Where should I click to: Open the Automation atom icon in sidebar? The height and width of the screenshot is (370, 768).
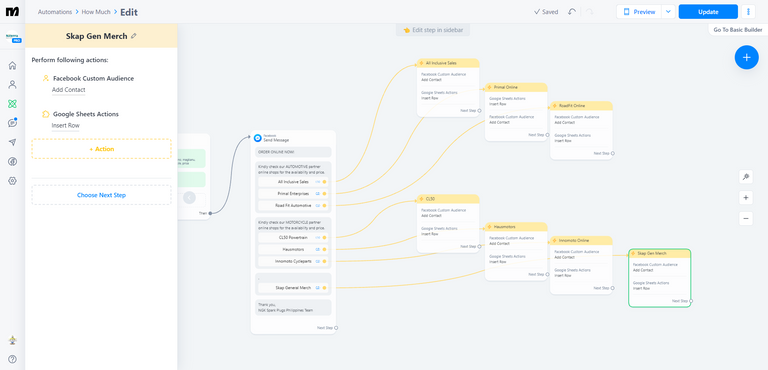click(12, 103)
